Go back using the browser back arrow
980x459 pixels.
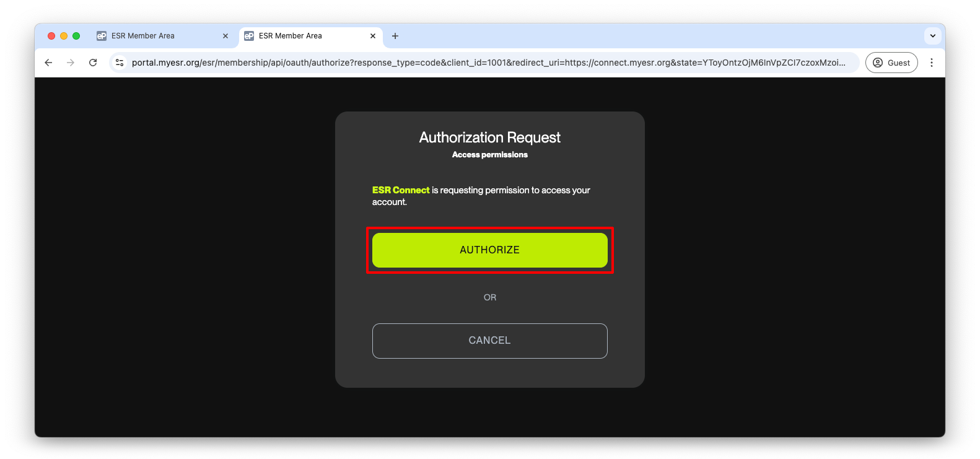click(x=48, y=63)
